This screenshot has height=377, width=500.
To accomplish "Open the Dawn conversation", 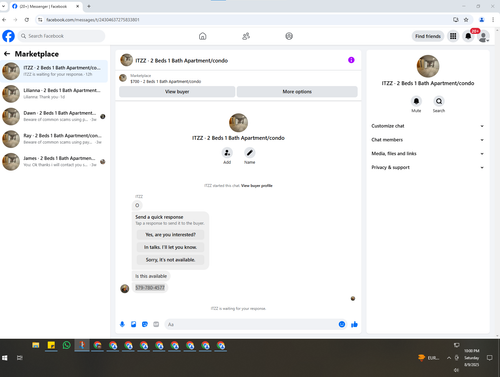I will 54,116.
